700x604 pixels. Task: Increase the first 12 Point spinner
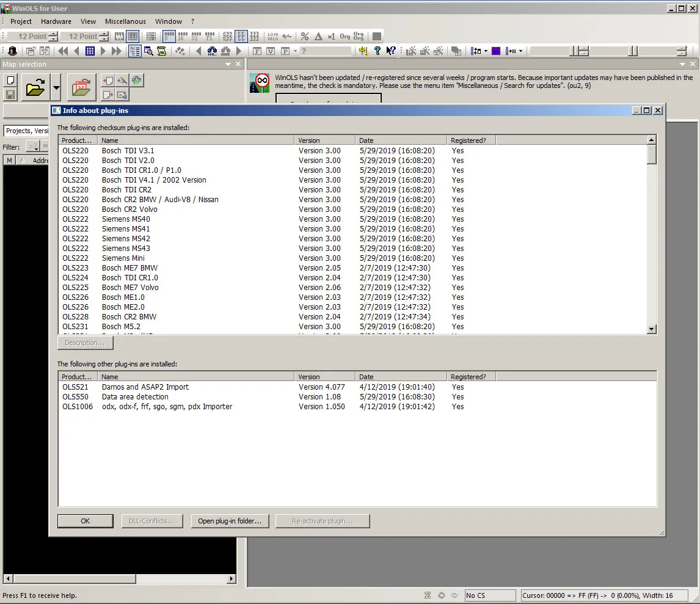point(53,34)
